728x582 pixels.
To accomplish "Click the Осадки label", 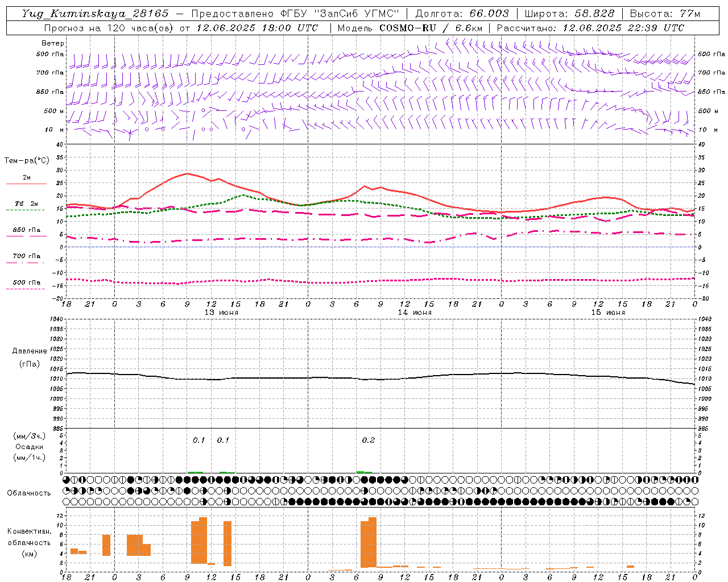I will (30, 447).
